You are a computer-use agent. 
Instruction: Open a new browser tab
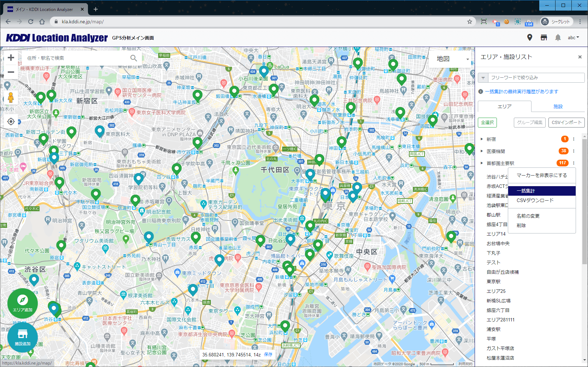coord(96,9)
